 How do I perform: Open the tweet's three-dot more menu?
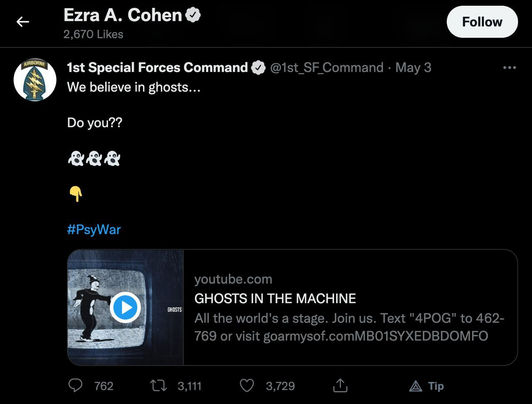tap(509, 68)
